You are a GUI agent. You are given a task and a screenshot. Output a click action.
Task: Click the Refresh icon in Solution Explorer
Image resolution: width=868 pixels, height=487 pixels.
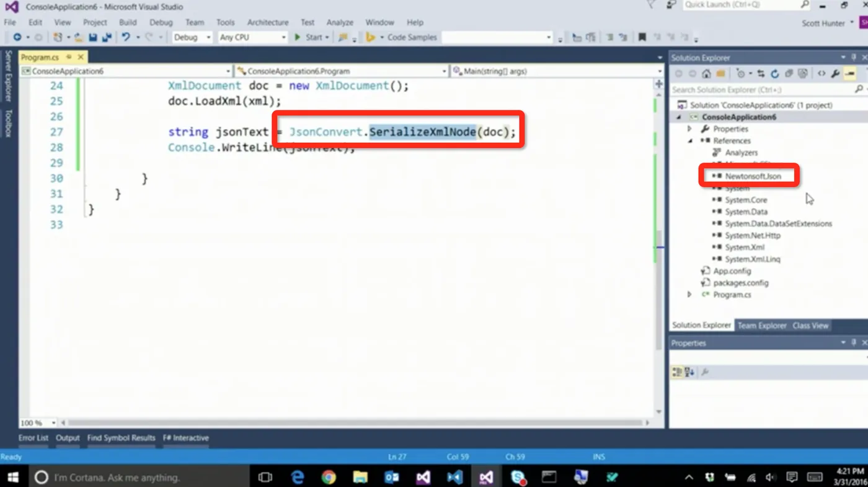point(775,74)
